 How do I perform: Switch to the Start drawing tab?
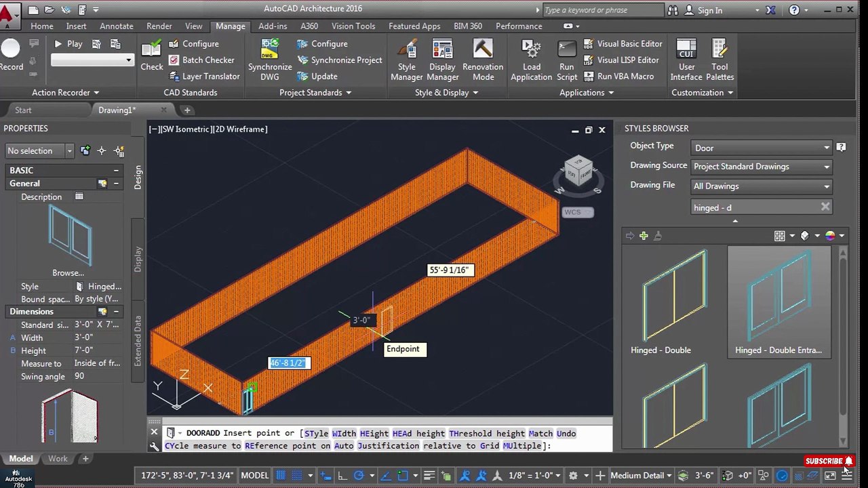23,110
